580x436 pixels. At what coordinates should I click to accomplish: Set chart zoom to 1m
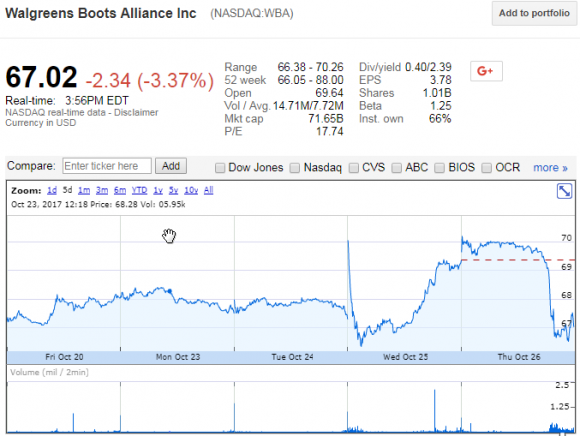click(x=84, y=190)
